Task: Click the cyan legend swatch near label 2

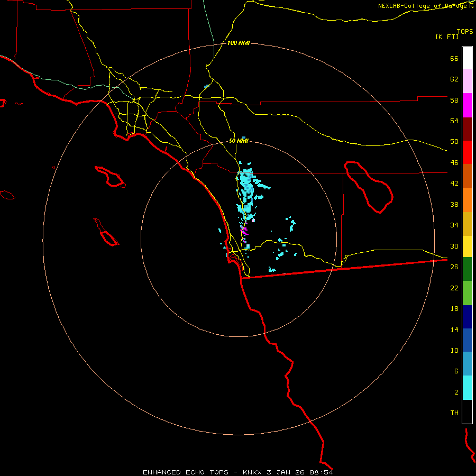Action: (467, 388)
